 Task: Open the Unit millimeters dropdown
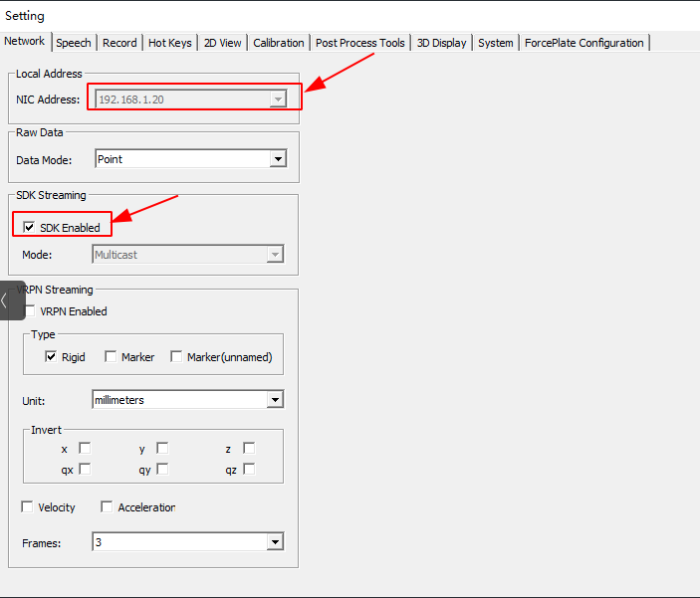pos(276,400)
